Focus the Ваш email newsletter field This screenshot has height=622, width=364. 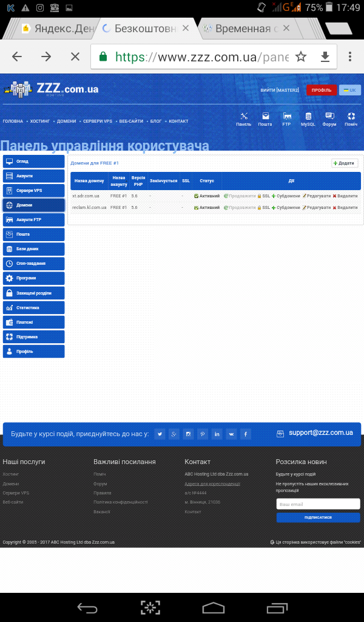tap(318, 504)
